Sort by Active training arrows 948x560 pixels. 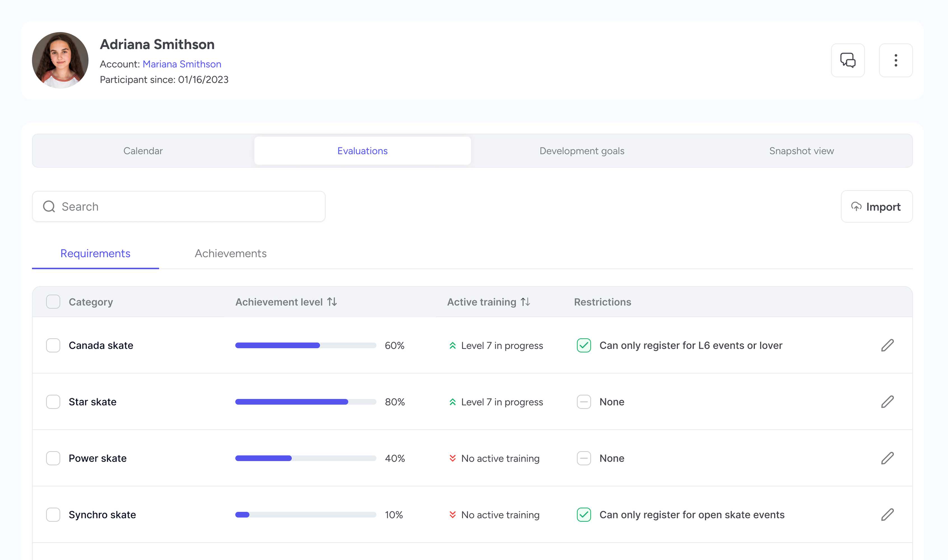[525, 302]
